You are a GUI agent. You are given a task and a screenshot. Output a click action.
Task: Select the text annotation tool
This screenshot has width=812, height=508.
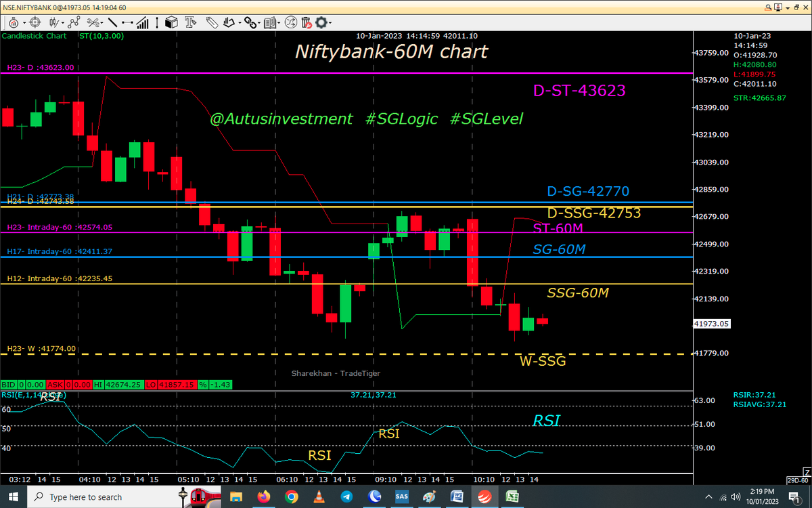[191, 22]
